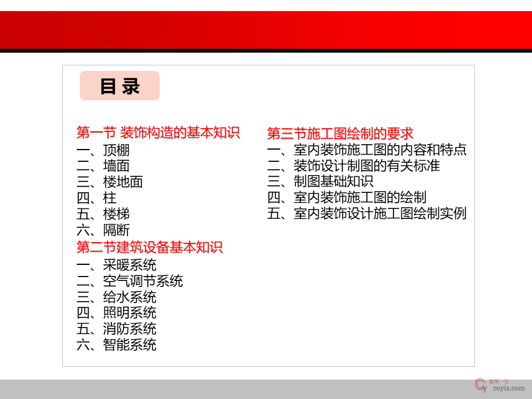The height and width of the screenshot is (399, 532).
Task: Select the 照明系统 entry
Action: pos(130,313)
